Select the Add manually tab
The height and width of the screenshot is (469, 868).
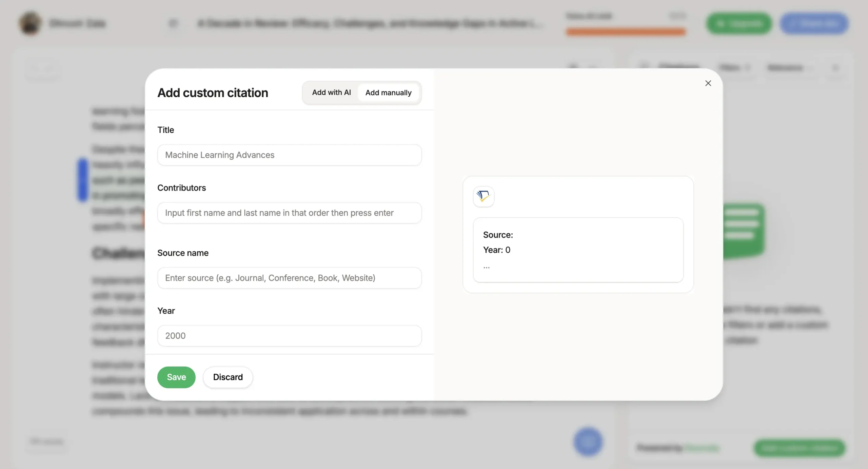(388, 93)
